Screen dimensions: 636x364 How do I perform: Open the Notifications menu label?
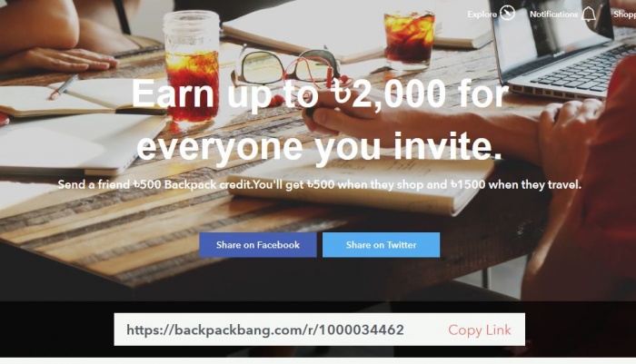[x=553, y=15]
